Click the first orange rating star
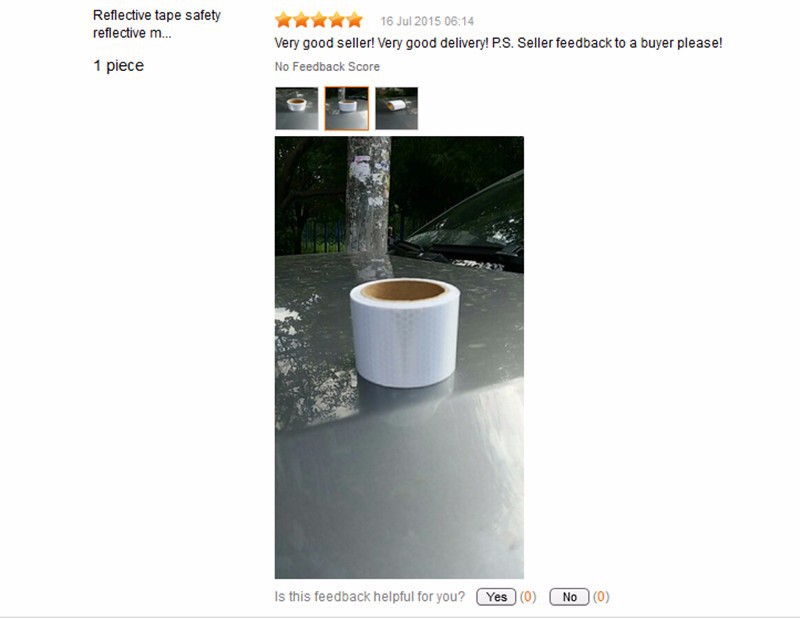 pyautogui.click(x=284, y=20)
